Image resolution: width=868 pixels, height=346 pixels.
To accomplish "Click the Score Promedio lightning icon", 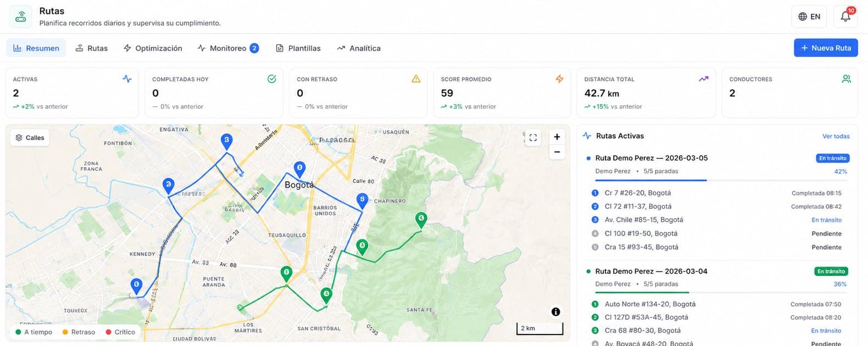I will (559, 79).
